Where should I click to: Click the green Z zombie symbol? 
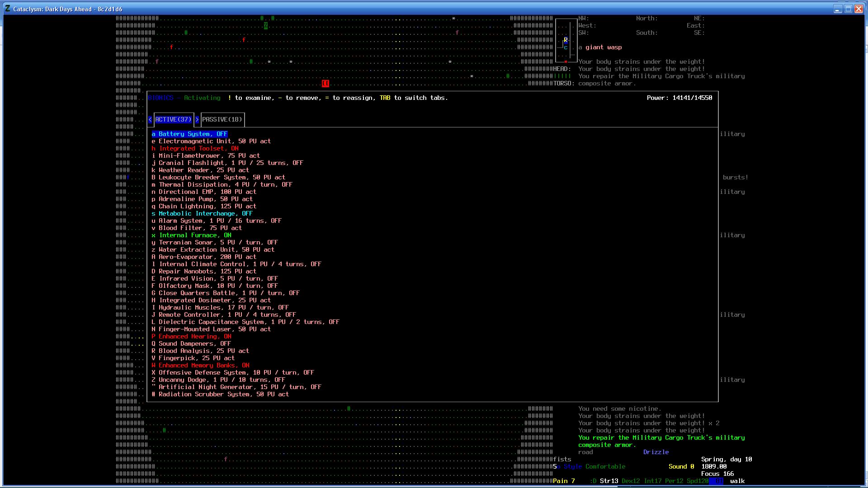(266, 26)
